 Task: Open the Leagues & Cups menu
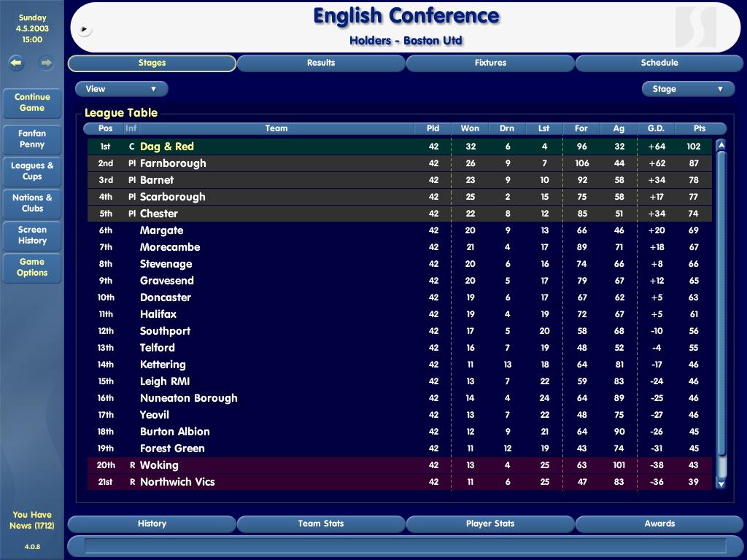tap(32, 171)
